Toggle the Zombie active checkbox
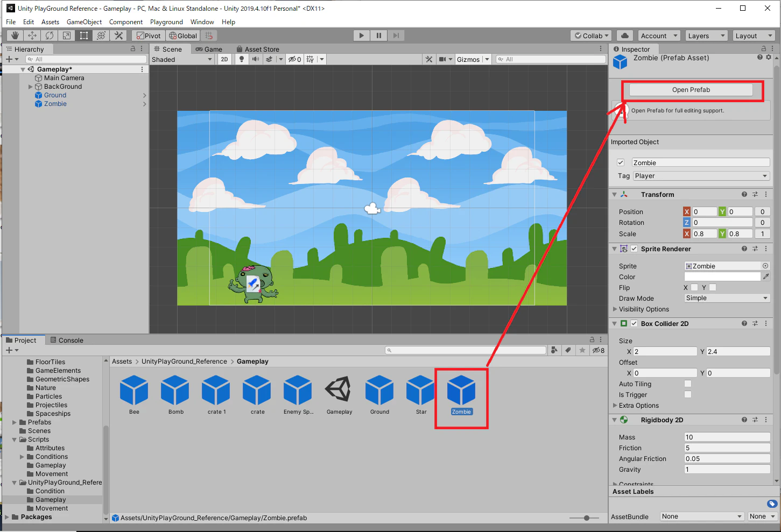 tap(621, 162)
